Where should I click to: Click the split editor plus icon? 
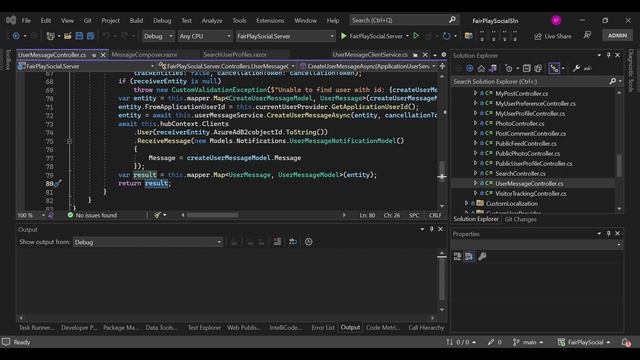(442, 66)
